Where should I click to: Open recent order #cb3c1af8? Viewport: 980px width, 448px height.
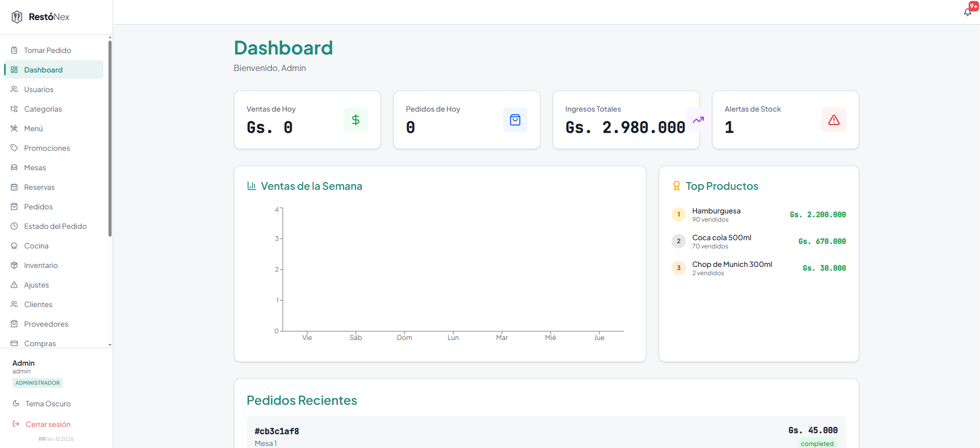pos(546,436)
